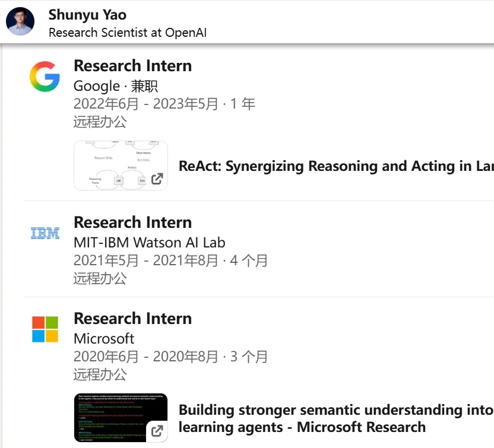Open the dark Microsoft Research article thumbnail

pos(121,418)
